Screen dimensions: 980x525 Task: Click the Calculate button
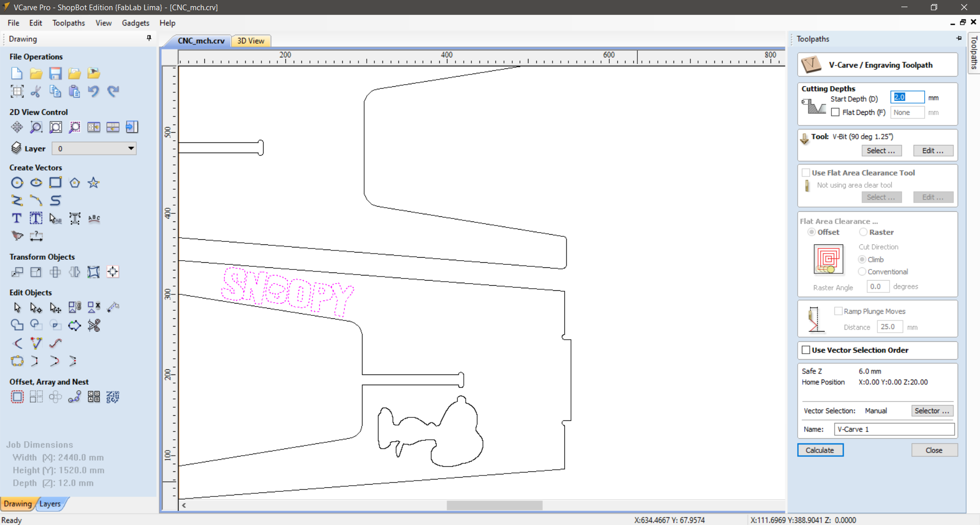(x=820, y=450)
